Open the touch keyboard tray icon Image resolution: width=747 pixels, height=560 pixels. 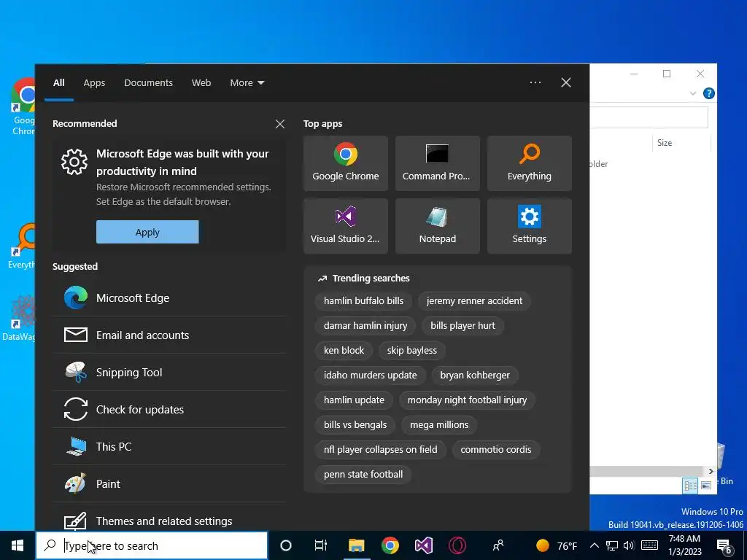tap(649, 545)
